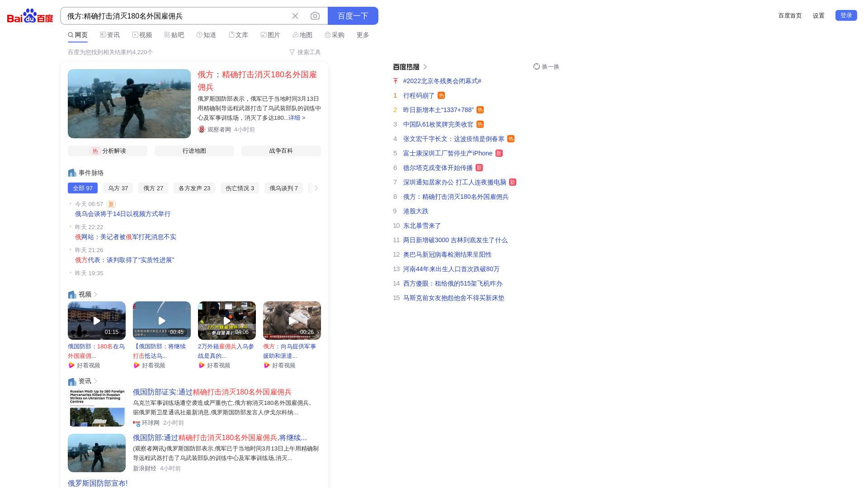The width and height of the screenshot is (868, 488).
Task: Switch to 文库 tab
Action: click(238, 35)
